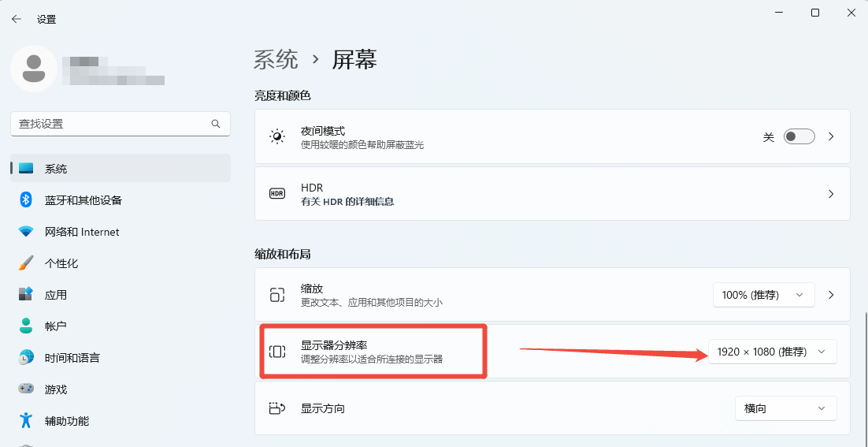
Task: Click the accounts person icon
Action: point(26,326)
